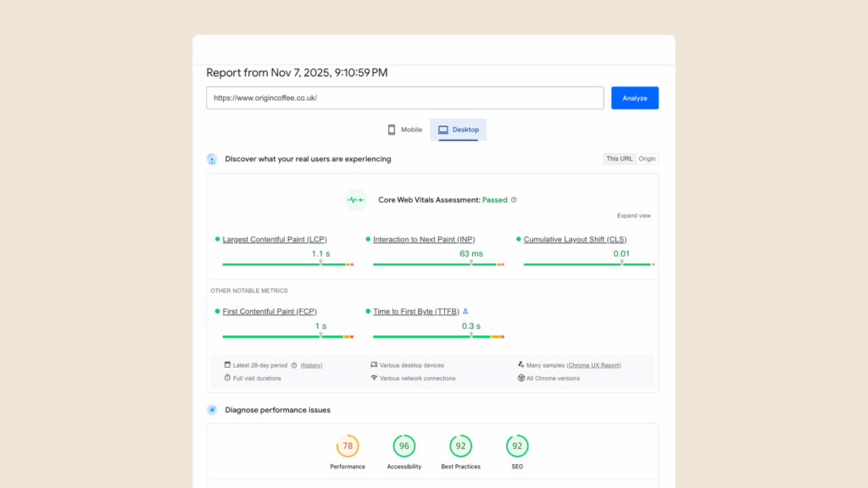
Task: Click the Report from Nov 7, 2025 heading
Action: (x=297, y=73)
